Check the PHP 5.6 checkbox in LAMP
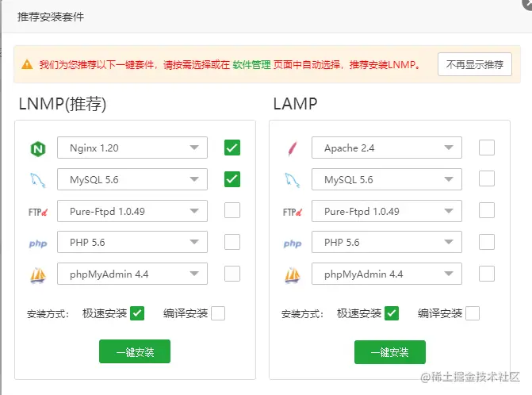Viewport: 532px width, 395px height. point(487,242)
